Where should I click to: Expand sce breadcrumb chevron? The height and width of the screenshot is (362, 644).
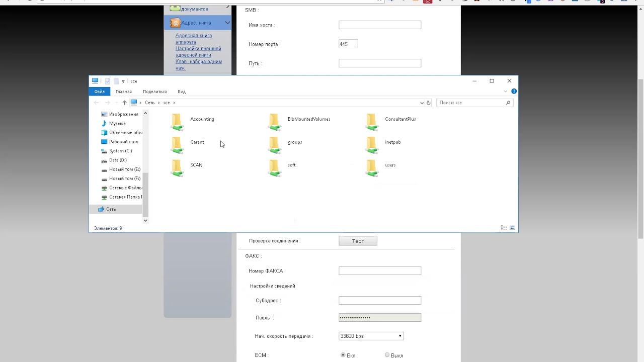tap(174, 103)
